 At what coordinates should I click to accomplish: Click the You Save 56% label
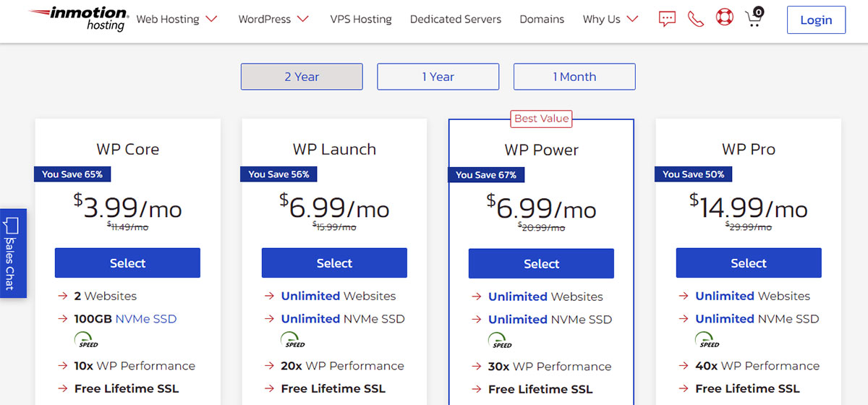coord(278,174)
